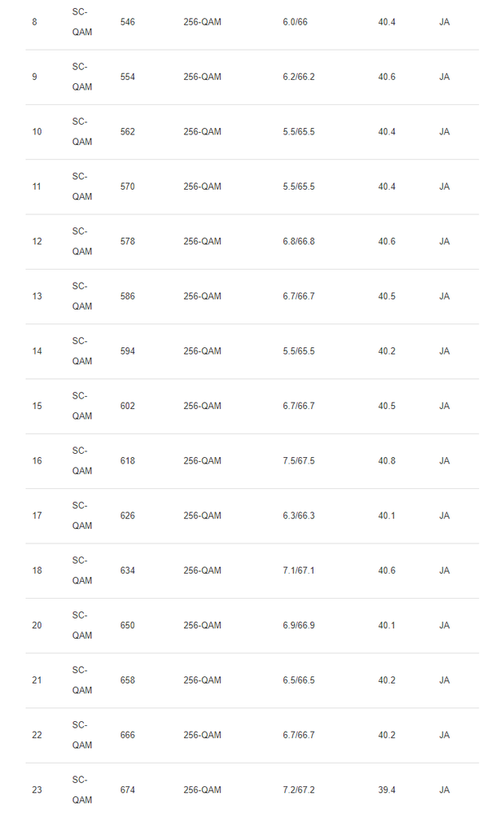Click the 40.4 SNR value in the channel 8 row
Image resolution: width=504 pixels, height=814 pixels.
coord(387,22)
